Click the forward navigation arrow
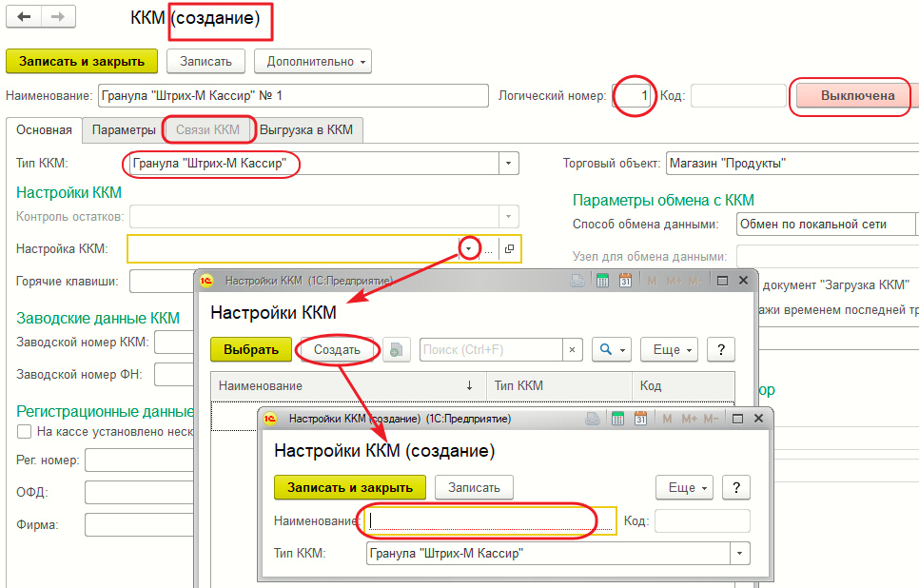 point(57,18)
